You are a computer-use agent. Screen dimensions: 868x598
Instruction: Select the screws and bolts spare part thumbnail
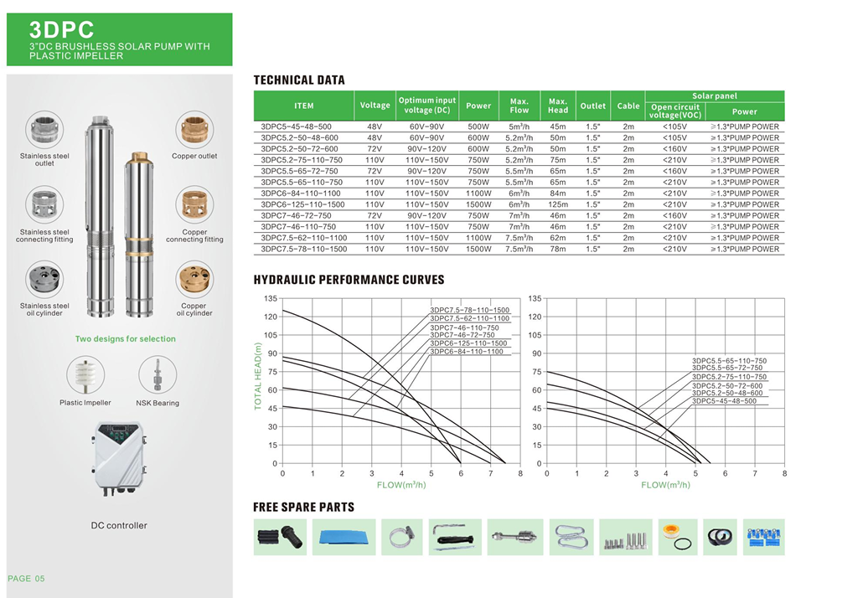tap(626, 537)
